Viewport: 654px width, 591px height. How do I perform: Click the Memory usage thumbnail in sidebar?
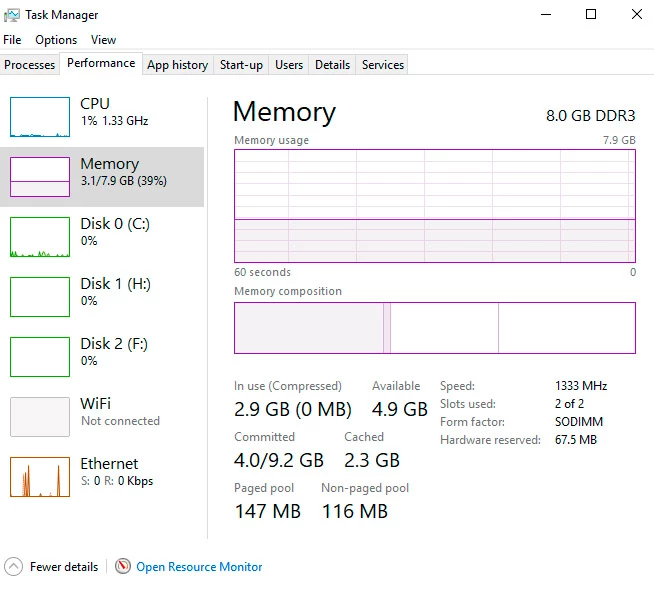40,177
